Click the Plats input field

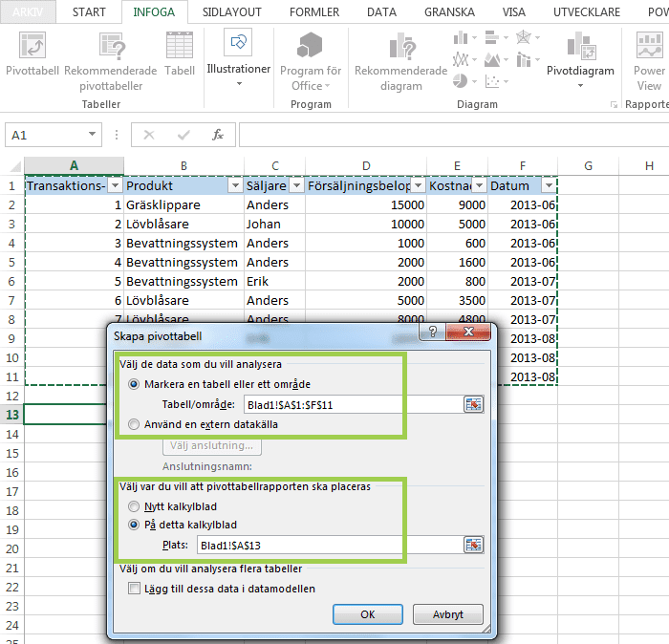tap(329, 545)
